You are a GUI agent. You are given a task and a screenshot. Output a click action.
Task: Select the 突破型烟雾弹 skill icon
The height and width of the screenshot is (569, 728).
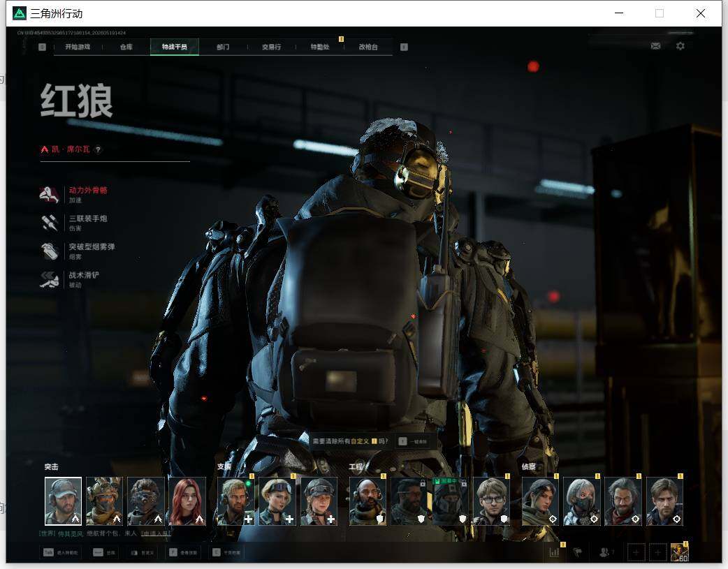pyautogui.click(x=49, y=251)
